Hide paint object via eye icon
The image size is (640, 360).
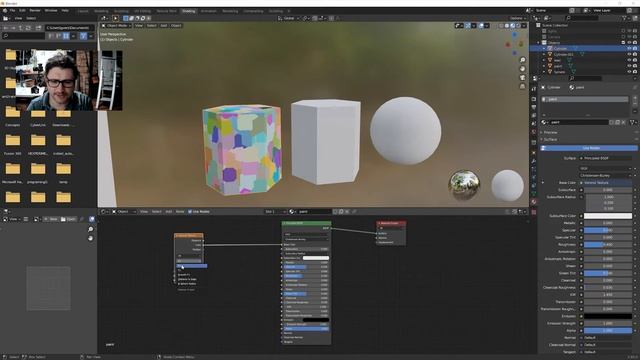pos(629,66)
